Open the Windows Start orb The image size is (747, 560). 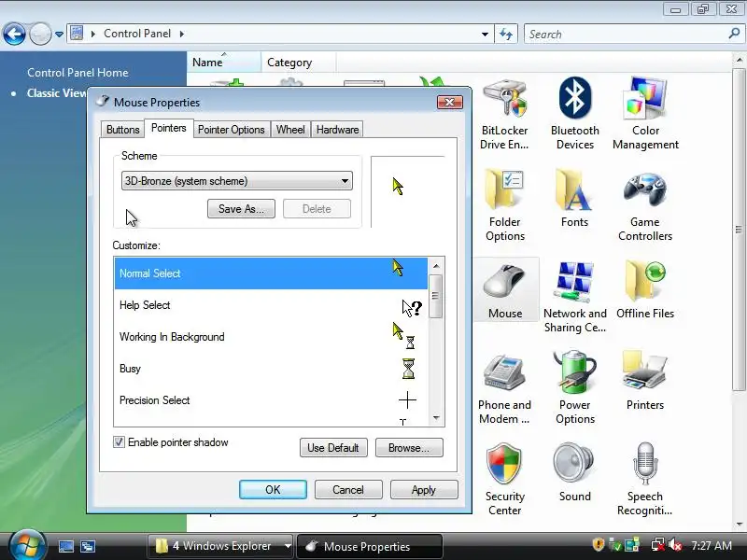coord(27,545)
